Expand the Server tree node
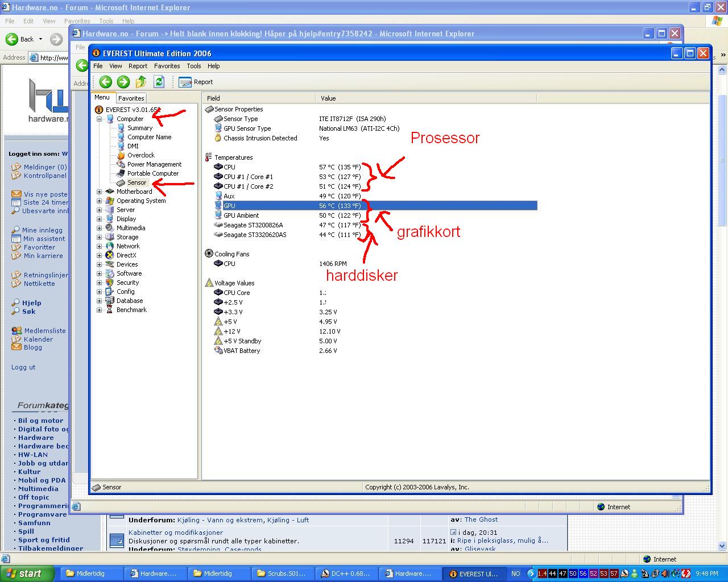Viewport: 728px width, 582px height. (99, 210)
